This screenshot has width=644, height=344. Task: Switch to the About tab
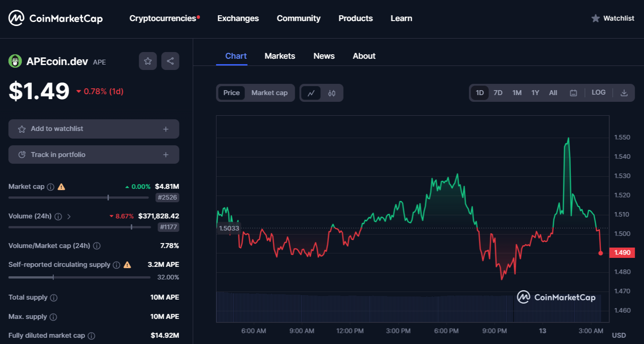pyautogui.click(x=364, y=56)
